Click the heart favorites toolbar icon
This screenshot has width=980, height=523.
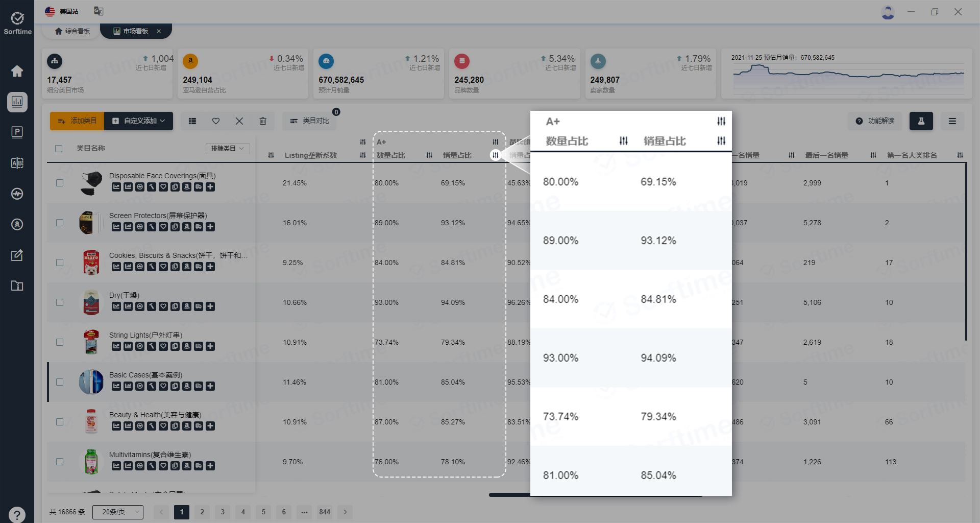click(x=216, y=121)
